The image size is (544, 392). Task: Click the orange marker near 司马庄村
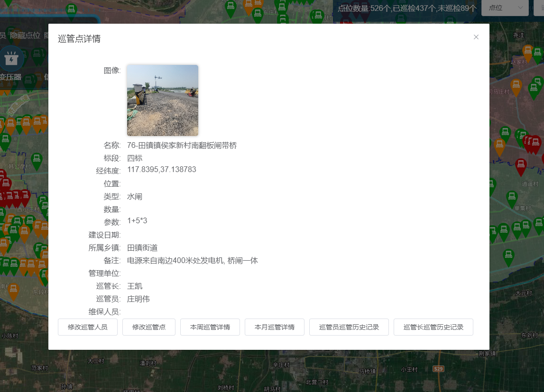(516, 85)
